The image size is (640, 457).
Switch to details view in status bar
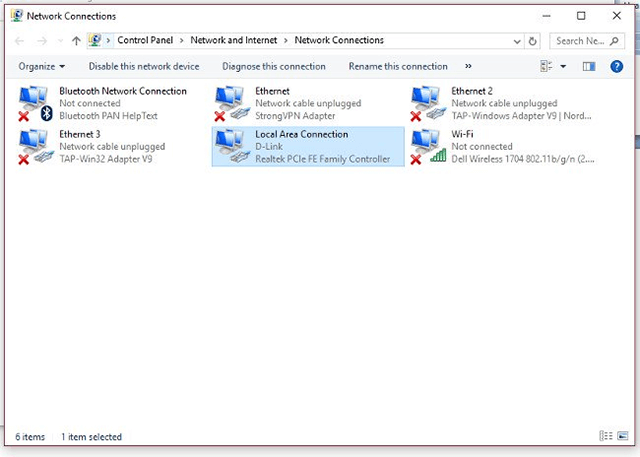click(x=606, y=435)
